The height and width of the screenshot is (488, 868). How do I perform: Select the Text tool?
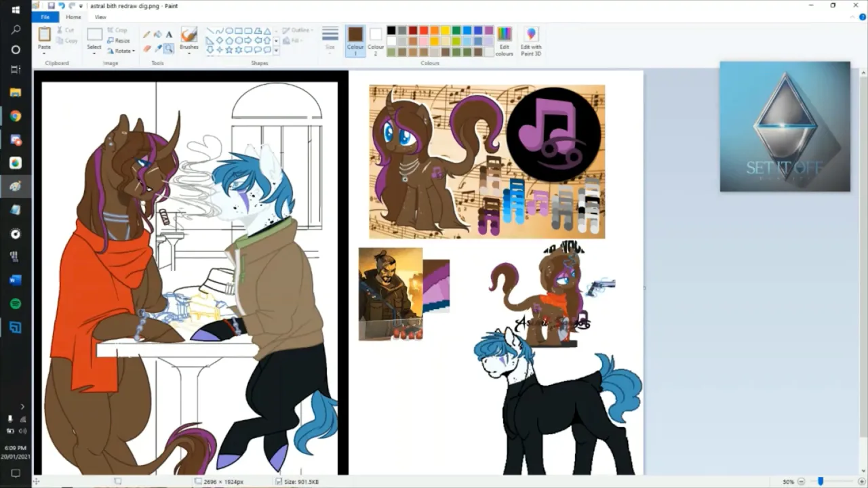(x=169, y=35)
